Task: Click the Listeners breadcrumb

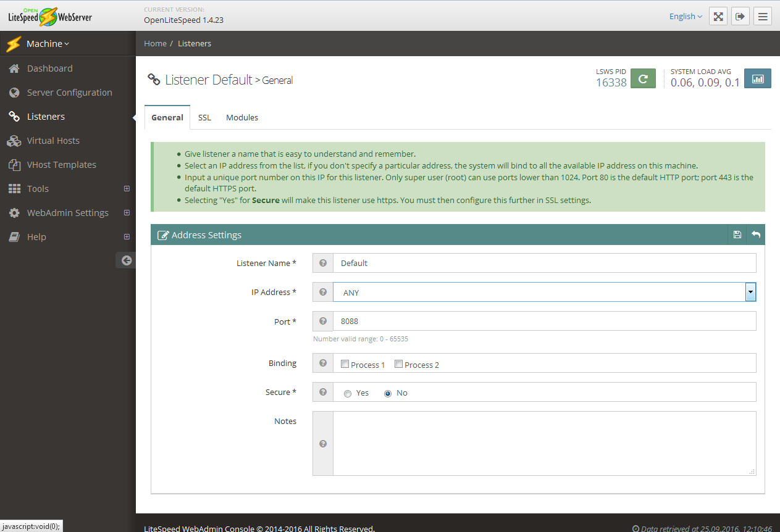Action: tap(195, 43)
